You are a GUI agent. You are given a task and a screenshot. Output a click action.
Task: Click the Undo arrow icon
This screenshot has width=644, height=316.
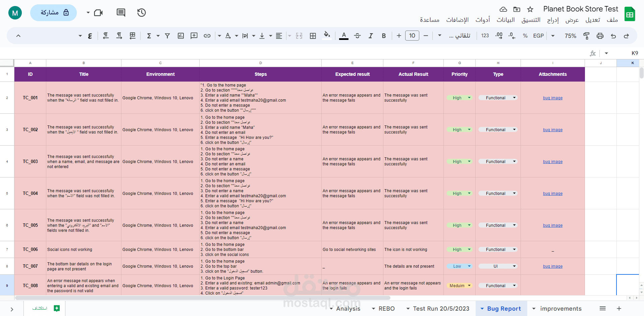point(613,36)
